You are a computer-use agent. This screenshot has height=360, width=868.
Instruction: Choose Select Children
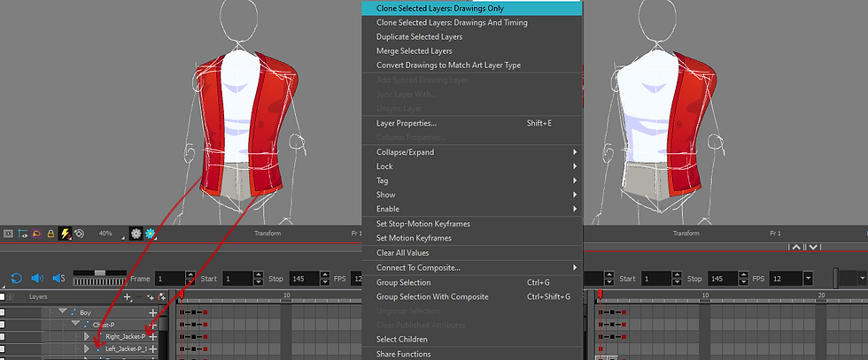tap(471, 340)
